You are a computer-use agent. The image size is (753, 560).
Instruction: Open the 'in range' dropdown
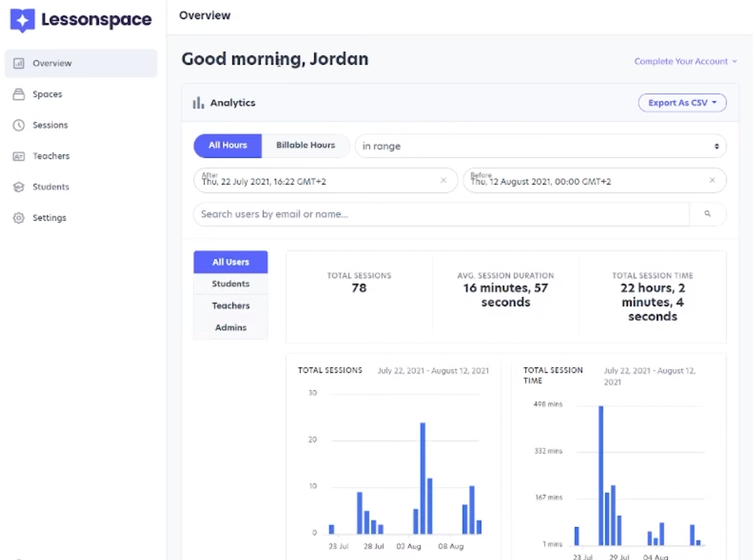[540, 146]
